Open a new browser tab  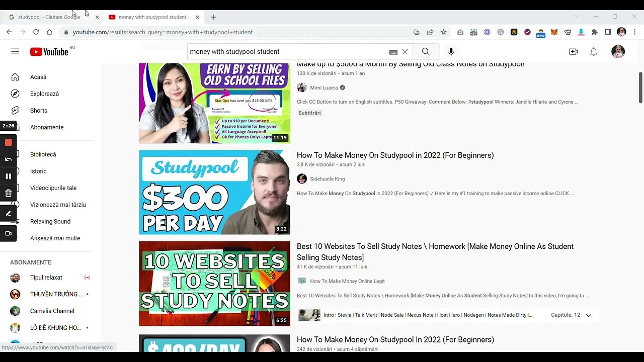click(213, 17)
